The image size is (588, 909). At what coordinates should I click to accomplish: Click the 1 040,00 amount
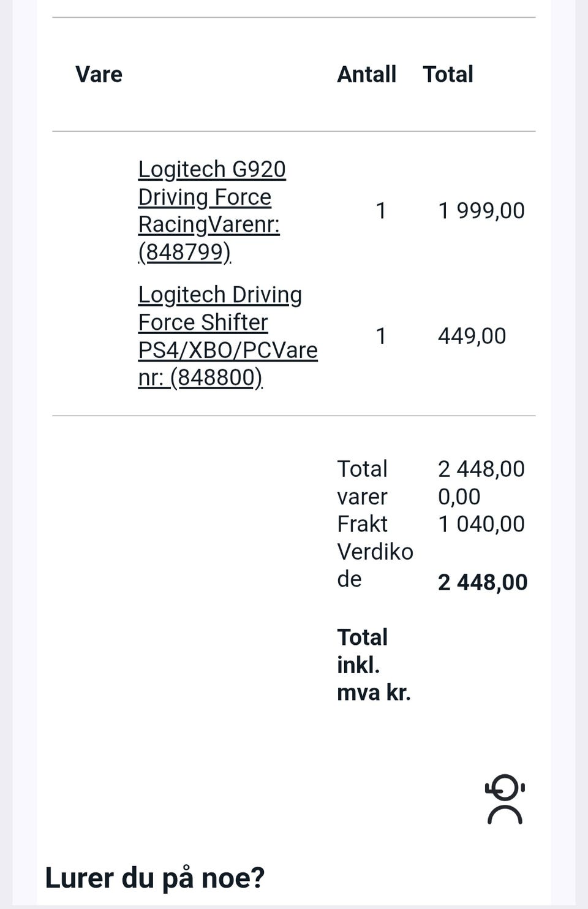click(x=481, y=524)
